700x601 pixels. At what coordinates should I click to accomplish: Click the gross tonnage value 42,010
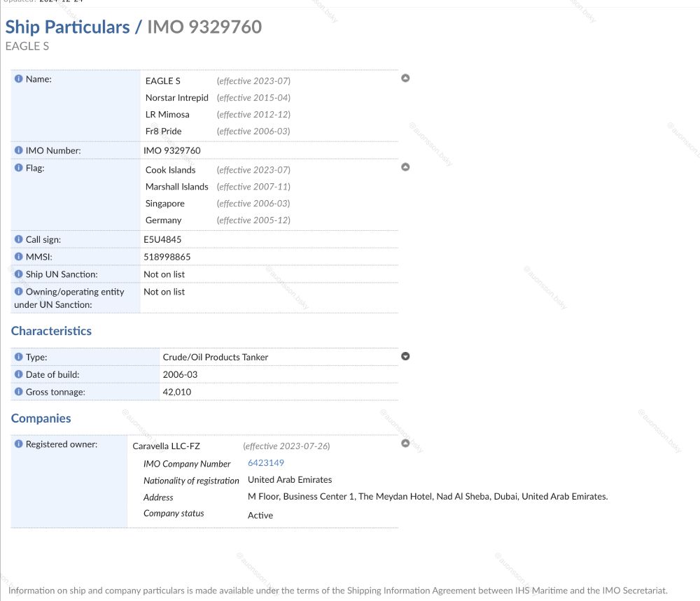[x=177, y=393]
